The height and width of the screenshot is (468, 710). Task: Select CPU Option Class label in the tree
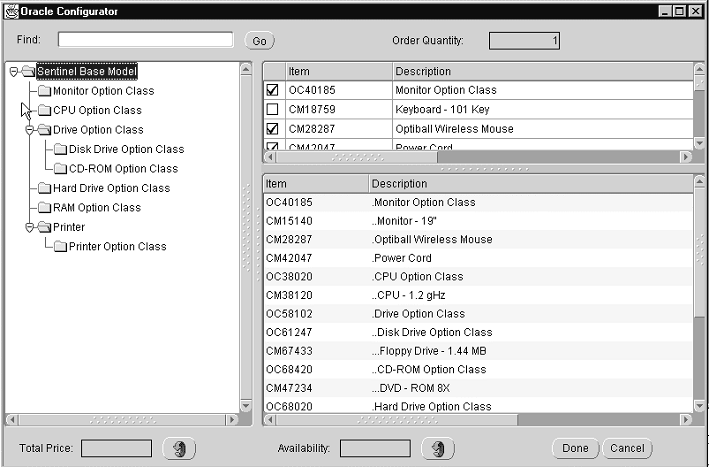(x=97, y=110)
